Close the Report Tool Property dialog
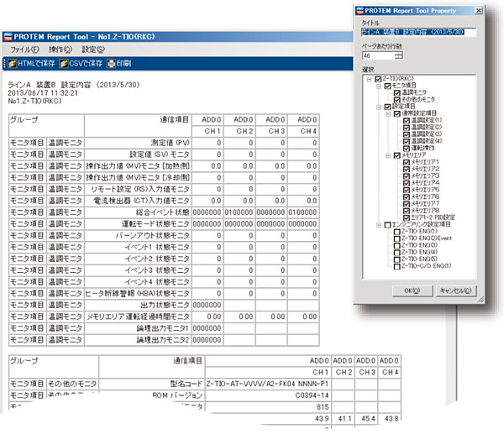This screenshot has width=504, height=440. 478,11
